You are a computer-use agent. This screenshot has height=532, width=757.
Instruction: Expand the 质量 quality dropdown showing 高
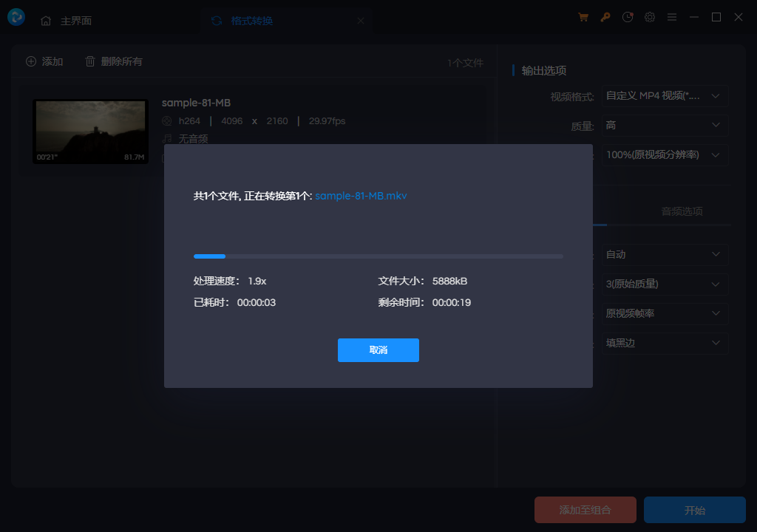point(663,125)
